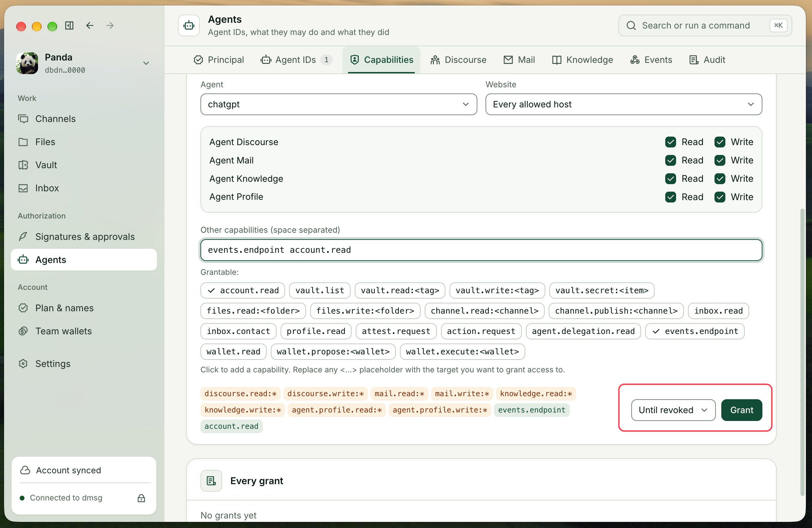Click Search or run a command field
This screenshot has width=812, height=528.
705,25
